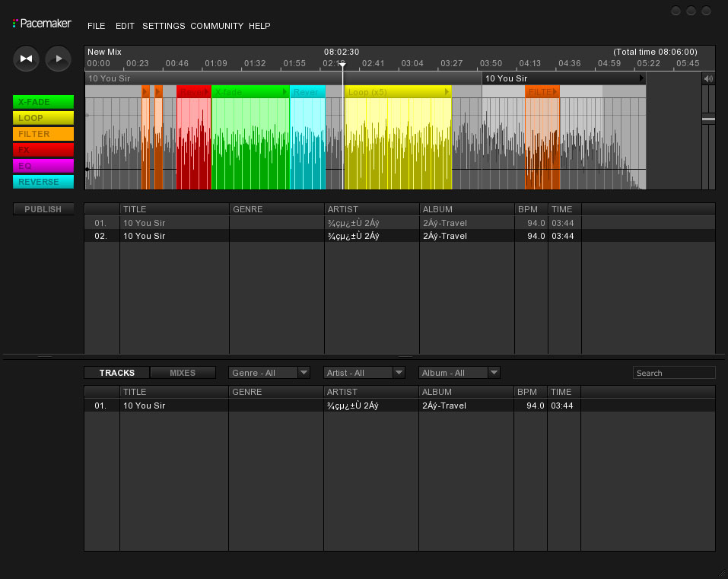Click the volume slider handle
728x579 pixels.
[x=708, y=119]
